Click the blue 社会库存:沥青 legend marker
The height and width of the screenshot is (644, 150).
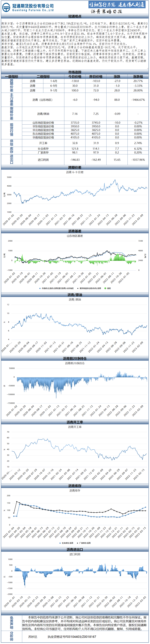click(x=60, y=543)
